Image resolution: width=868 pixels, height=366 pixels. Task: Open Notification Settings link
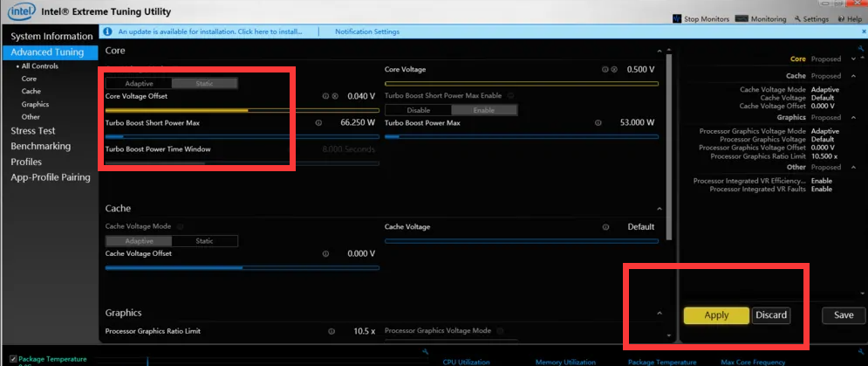[x=367, y=31]
